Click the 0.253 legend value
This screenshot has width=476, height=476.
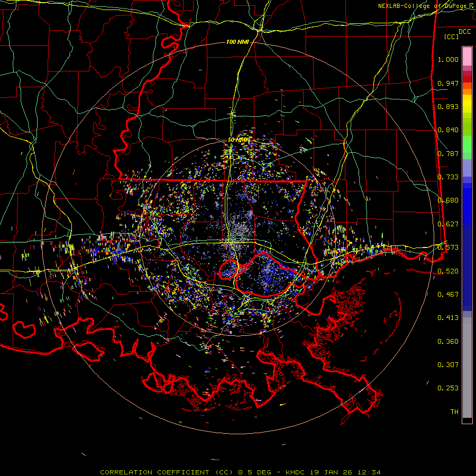point(448,388)
